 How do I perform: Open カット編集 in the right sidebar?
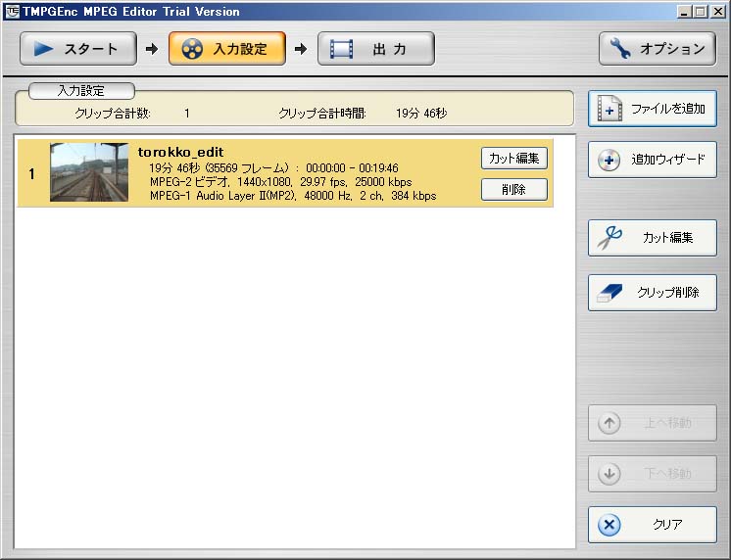point(653,238)
